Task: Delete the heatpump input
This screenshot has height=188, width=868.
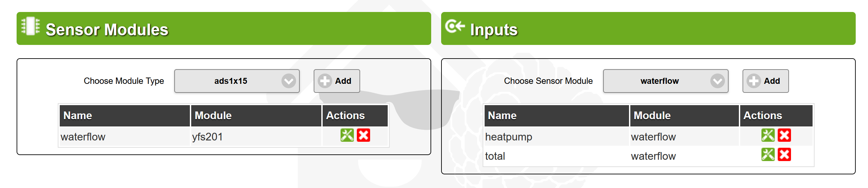Action: point(784,135)
